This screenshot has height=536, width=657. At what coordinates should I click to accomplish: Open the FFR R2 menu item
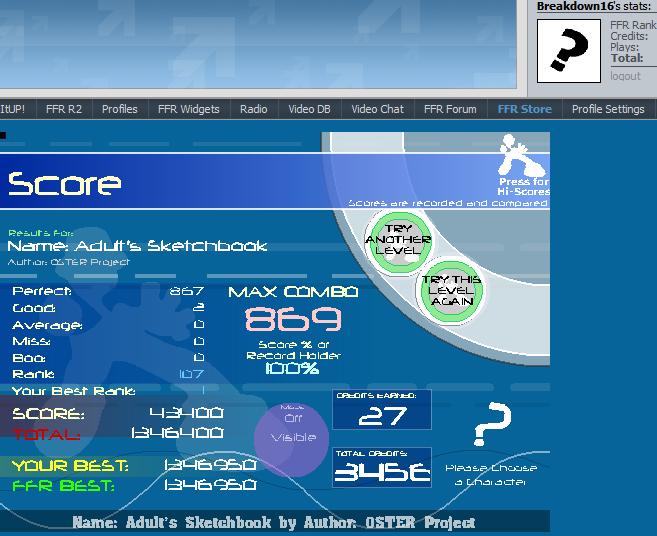(x=64, y=109)
